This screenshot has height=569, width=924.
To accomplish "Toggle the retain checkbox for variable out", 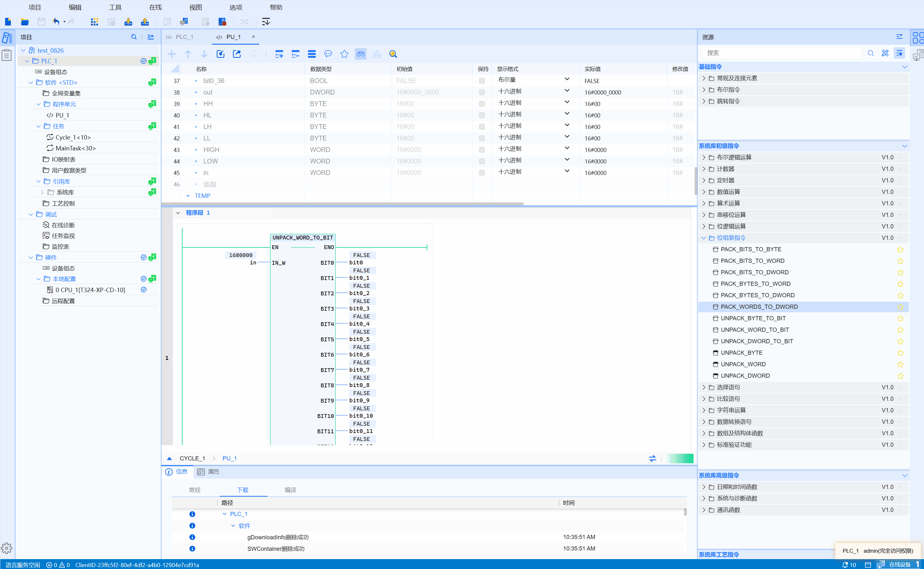I will click(x=482, y=92).
